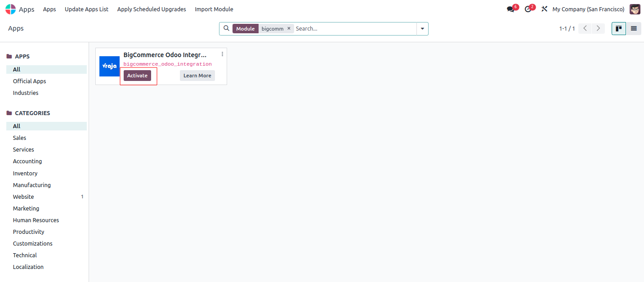Click the Apps breadcrumb title
Viewport: 644px width, 282px height.
pyautogui.click(x=16, y=28)
